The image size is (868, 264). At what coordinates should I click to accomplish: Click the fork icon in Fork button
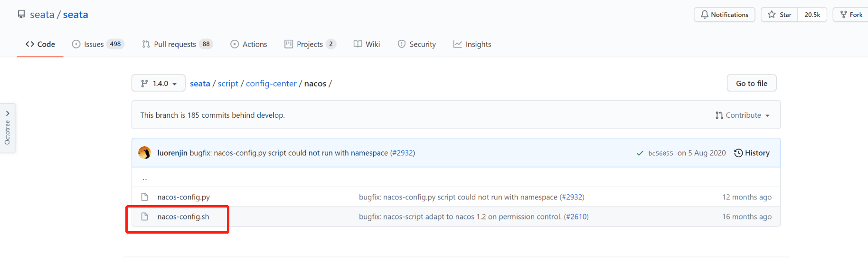(x=843, y=15)
